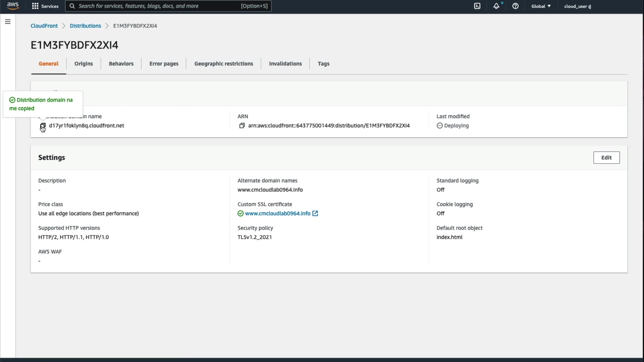Switch to the Behaviors tab
This screenshot has height=362, width=644.
[121, 64]
